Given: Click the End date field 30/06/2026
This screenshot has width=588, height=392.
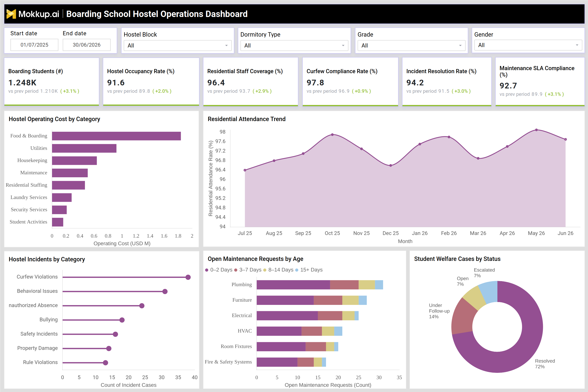Looking at the screenshot, I should pos(86,45).
